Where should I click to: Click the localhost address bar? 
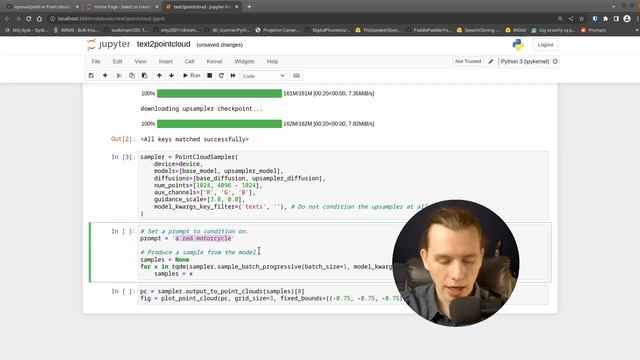pyautogui.click(x=302, y=19)
